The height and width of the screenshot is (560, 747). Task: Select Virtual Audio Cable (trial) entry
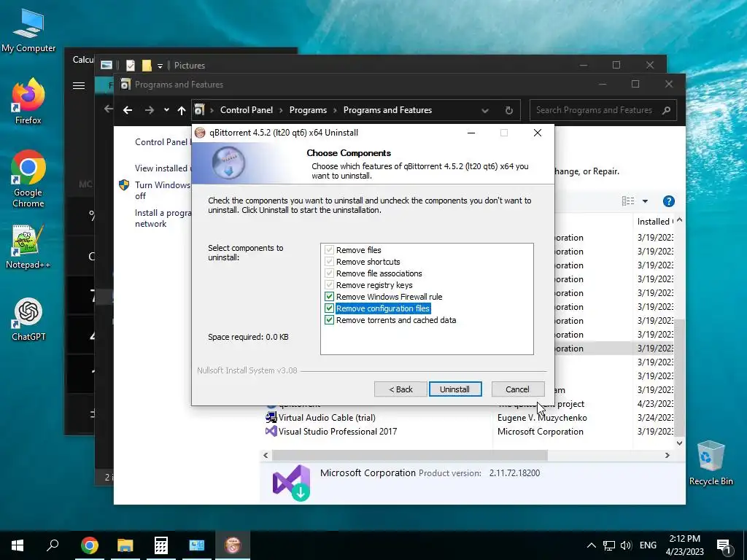(326, 418)
